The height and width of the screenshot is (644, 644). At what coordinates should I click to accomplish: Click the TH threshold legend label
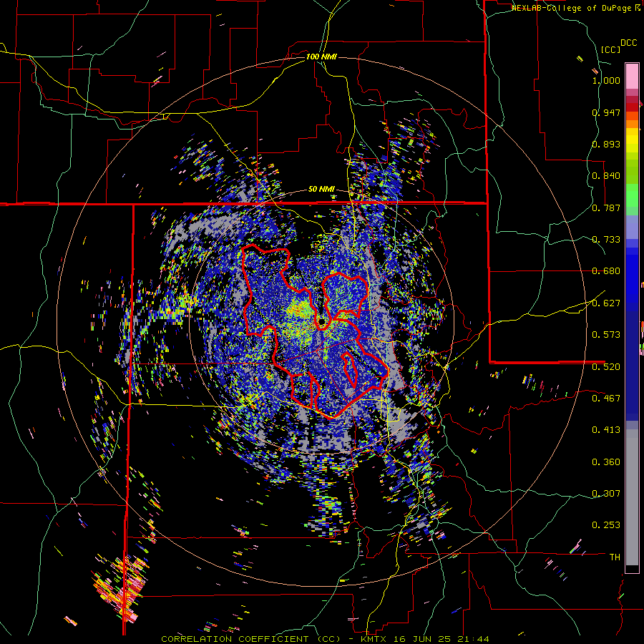click(x=615, y=557)
